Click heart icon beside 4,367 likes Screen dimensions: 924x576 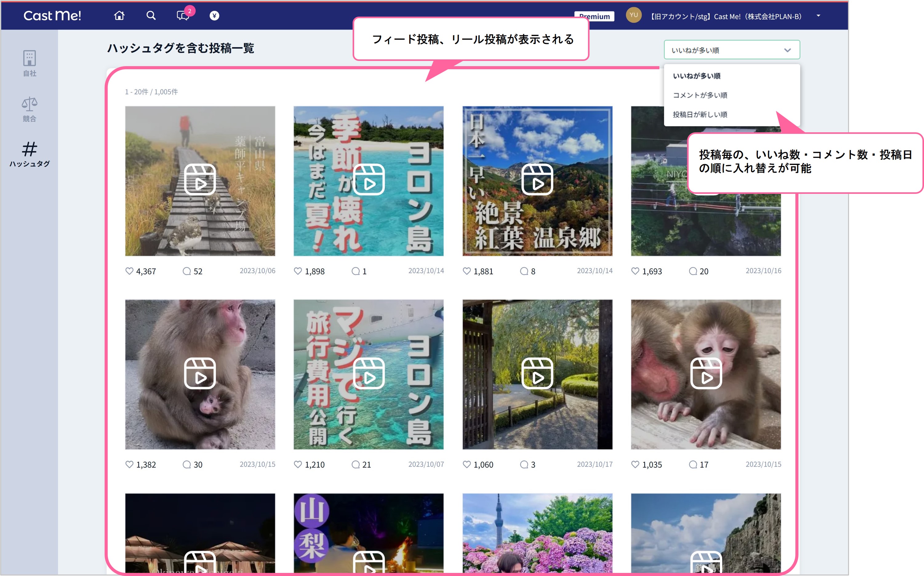pos(130,271)
